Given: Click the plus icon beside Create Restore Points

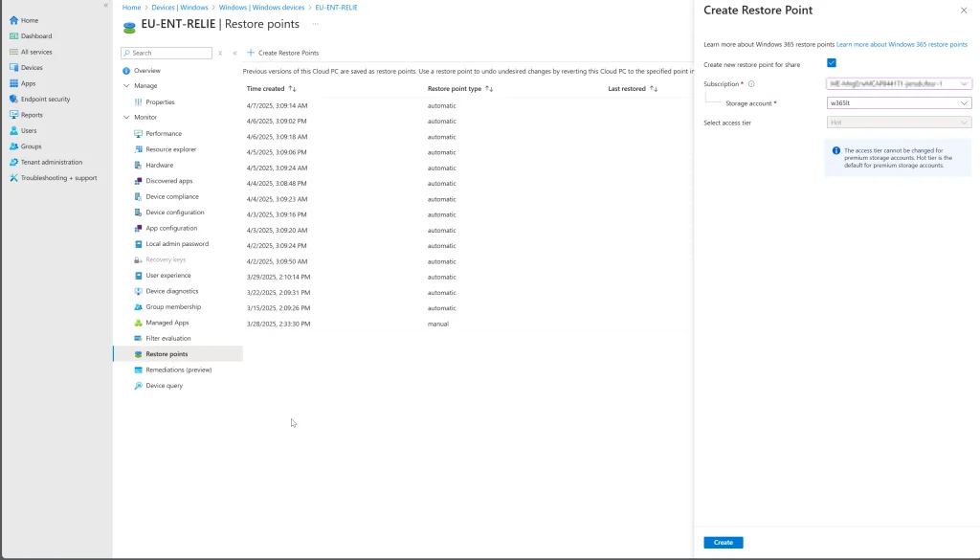Looking at the screenshot, I should click(251, 53).
